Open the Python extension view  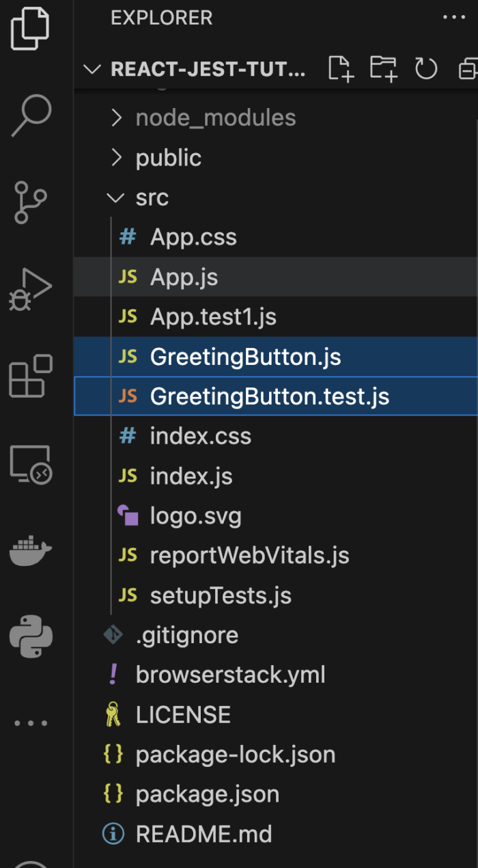31,636
